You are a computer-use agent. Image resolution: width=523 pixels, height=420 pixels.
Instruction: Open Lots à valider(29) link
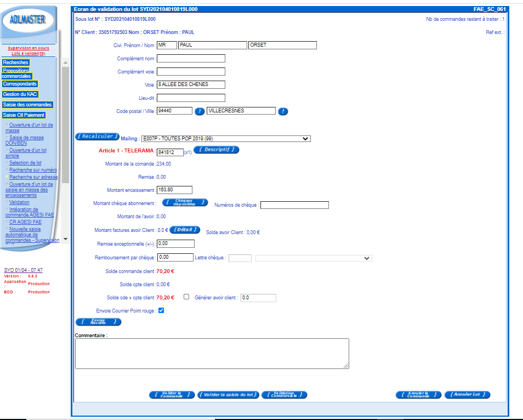(x=29, y=53)
